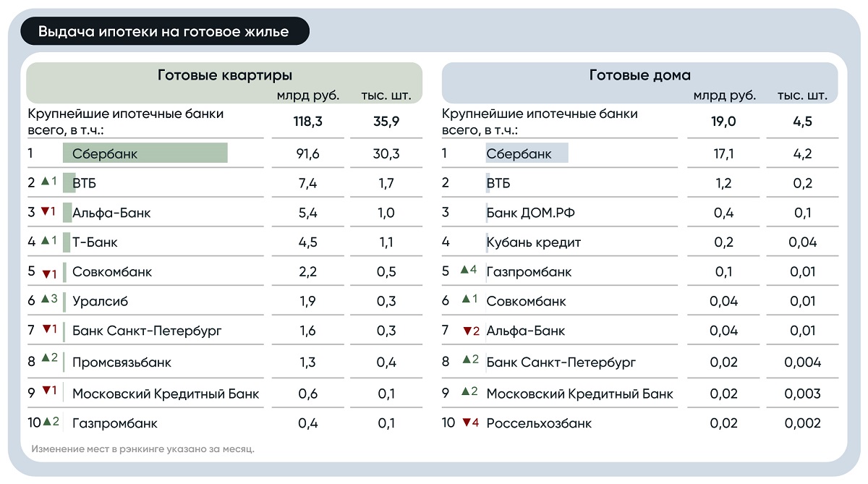Viewport: 868px width, 484px height.
Task: Click the red down arrow beside Альфа-Банк houses
Action: click(467, 331)
